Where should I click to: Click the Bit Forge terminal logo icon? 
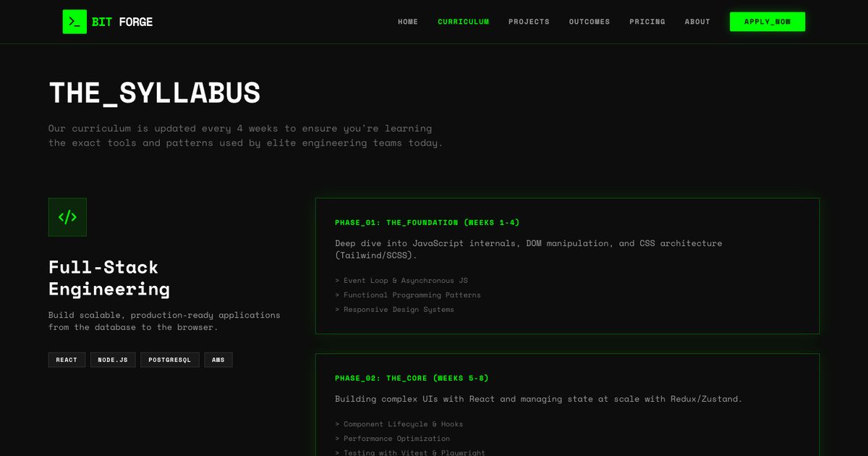75,22
